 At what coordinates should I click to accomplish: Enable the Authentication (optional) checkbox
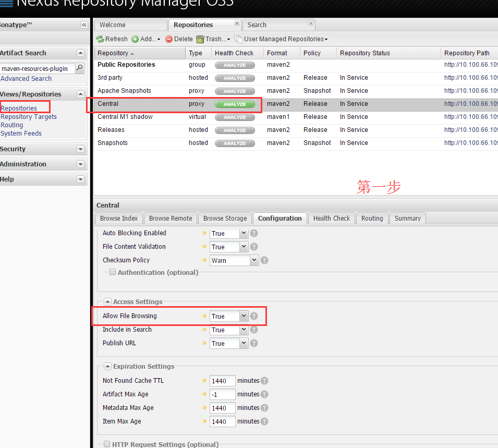tap(113, 272)
